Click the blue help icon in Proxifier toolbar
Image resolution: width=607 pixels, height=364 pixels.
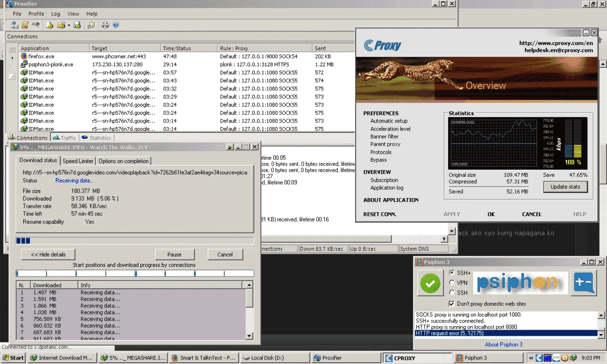tap(115, 25)
